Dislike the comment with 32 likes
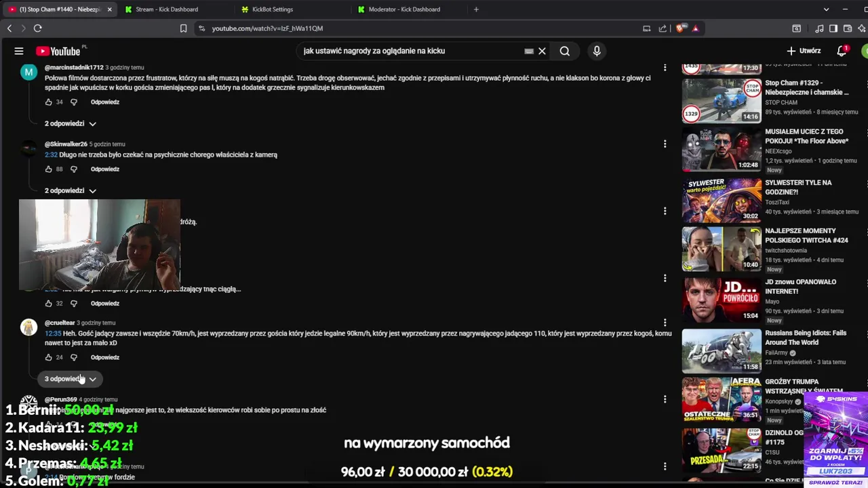The image size is (868, 488). (74, 303)
